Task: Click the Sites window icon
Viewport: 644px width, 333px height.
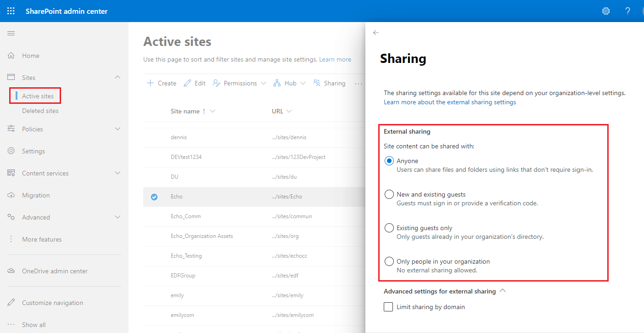Action: [11, 78]
